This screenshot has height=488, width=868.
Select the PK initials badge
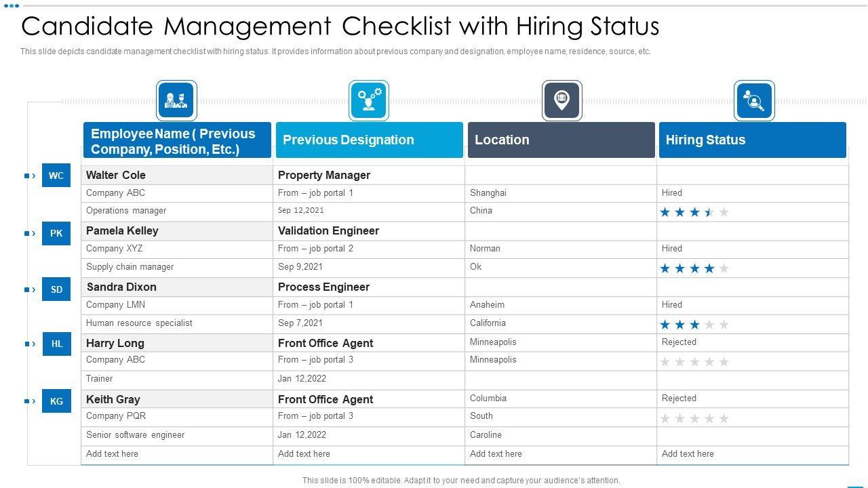pos(56,233)
